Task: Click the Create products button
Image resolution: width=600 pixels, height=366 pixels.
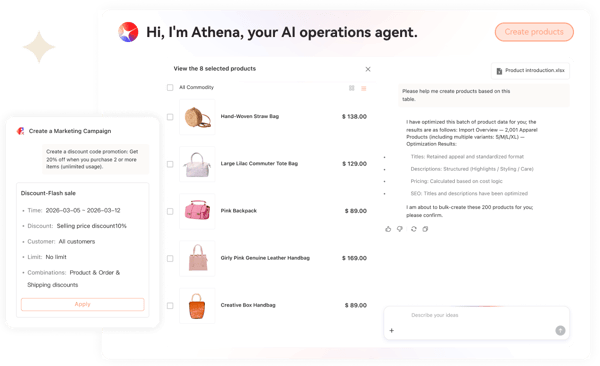Action: point(534,32)
